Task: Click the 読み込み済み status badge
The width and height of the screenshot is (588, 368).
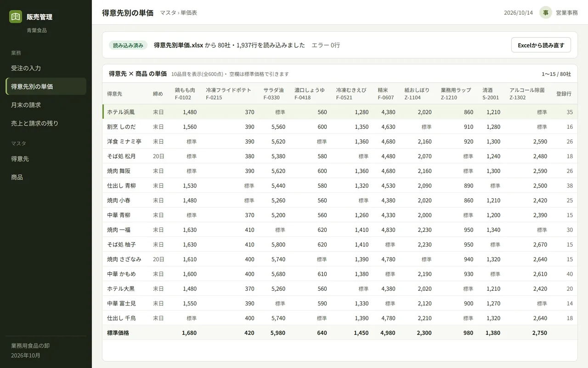Action: 128,45
